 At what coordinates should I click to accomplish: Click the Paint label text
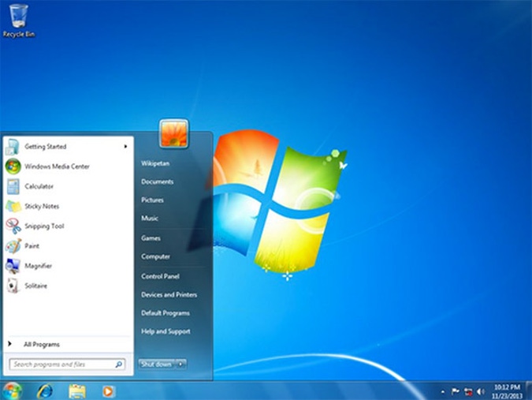click(x=32, y=246)
